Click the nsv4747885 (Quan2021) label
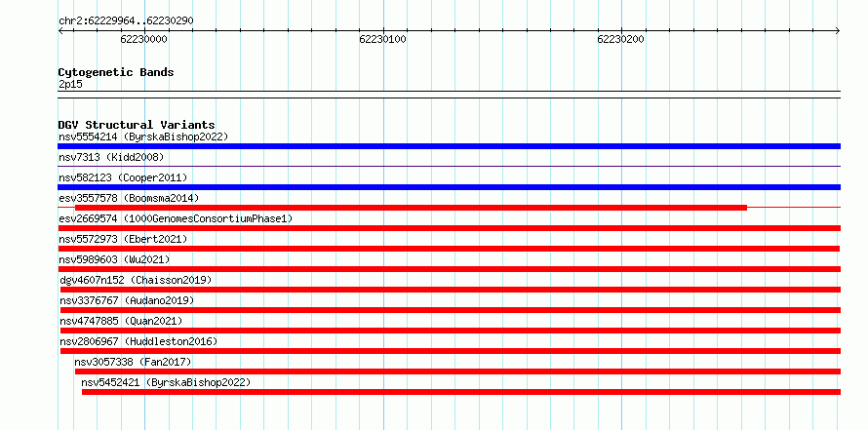Viewport: 868px width, 430px height. (121, 321)
